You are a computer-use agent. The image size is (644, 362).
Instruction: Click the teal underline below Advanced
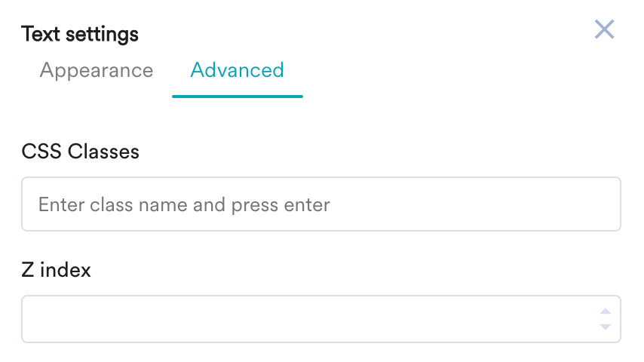click(x=237, y=97)
